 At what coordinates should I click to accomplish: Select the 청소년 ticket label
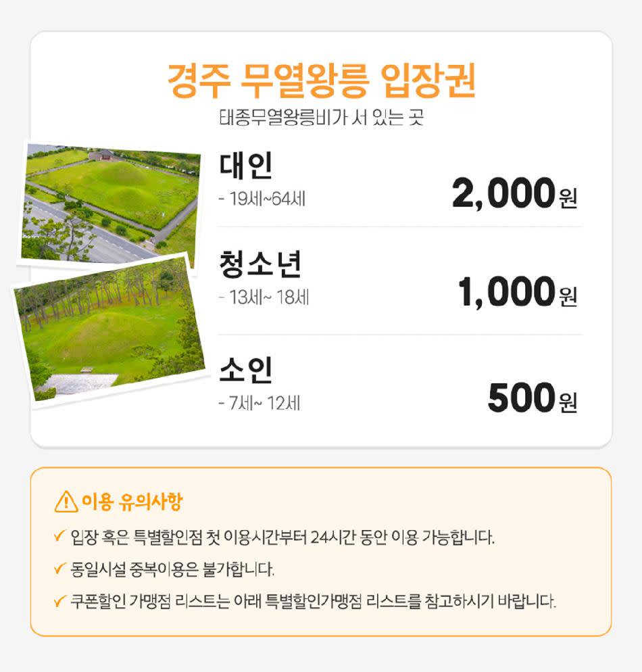(x=260, y=264)
